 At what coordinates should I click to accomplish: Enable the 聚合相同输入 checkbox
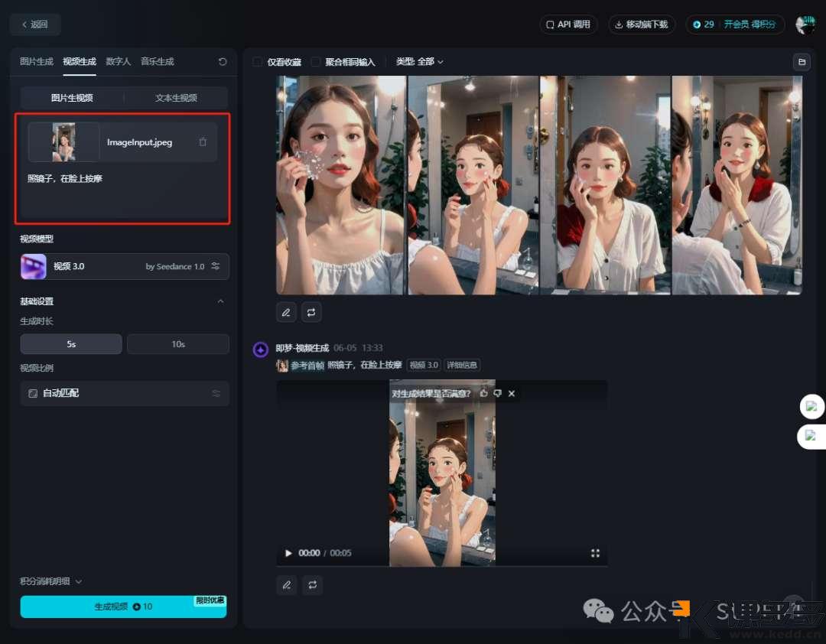click(x=316, y=62)
